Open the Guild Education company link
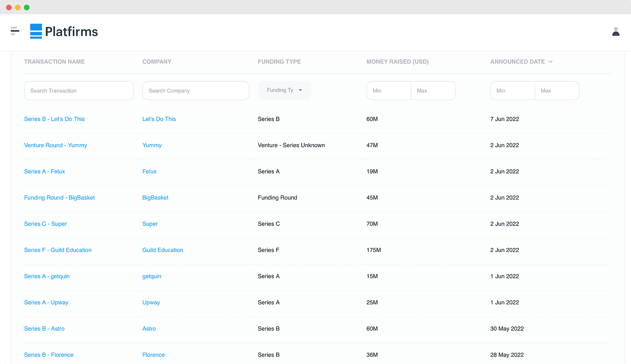Image resolution: width=631 pixels, height=364 pixels. coord(163,250)
